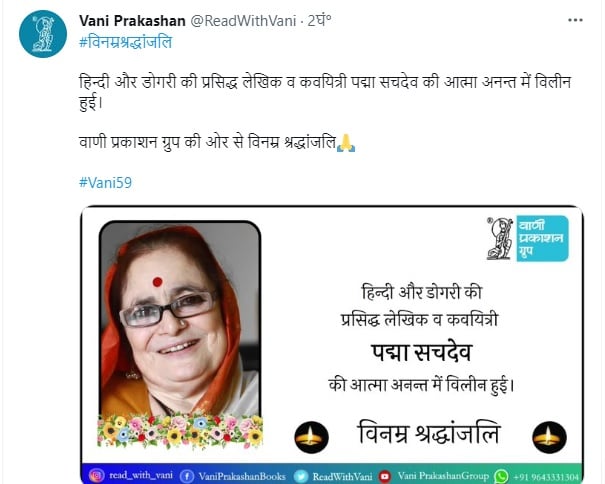Viewport: 605px width, 484px height.
Task: Click the right diya lamp icon
Action: coord(549,437)
